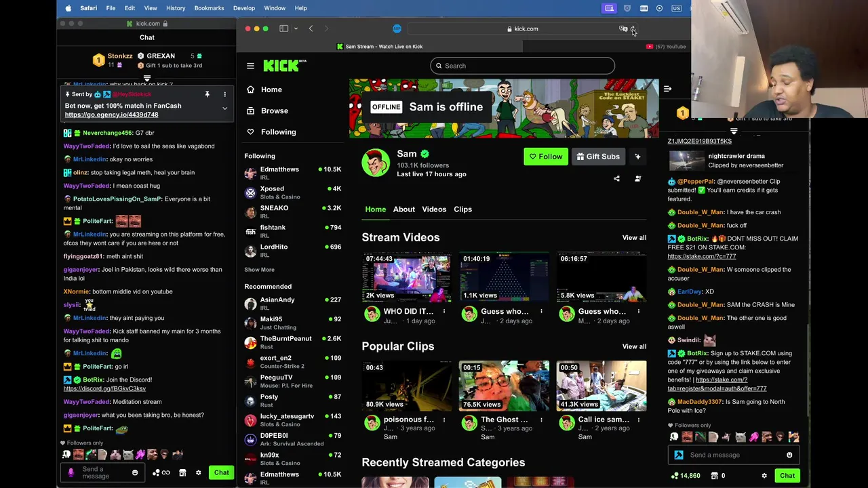This screenshot has height=488, width=868.
Task: Unpin the pinned message in left chat
Action: (208, 94)
